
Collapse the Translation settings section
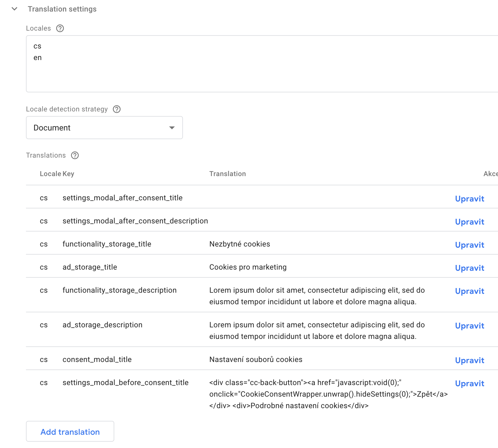(x=14, y=9)
